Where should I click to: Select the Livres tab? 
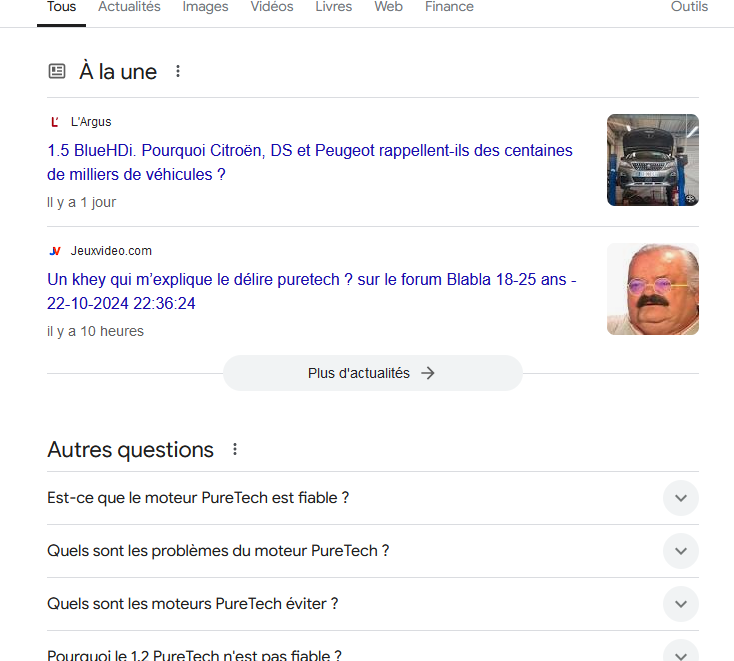[x=333, y=7]
